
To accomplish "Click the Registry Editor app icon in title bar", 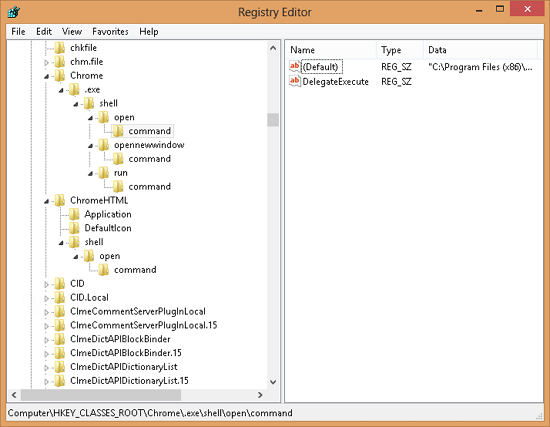I will coord(14,12).
